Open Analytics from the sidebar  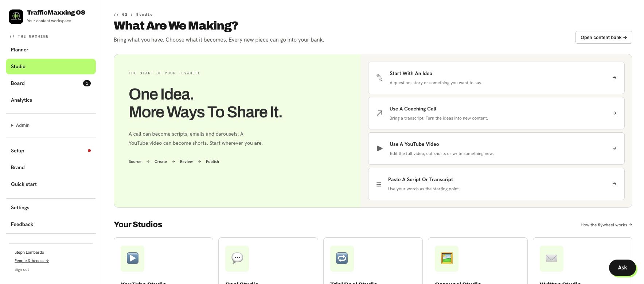point(51,100)
